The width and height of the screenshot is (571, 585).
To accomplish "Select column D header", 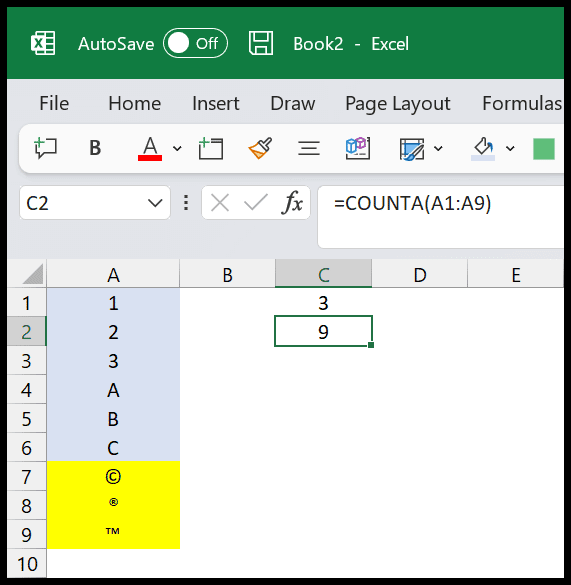I will coord(420,275).
